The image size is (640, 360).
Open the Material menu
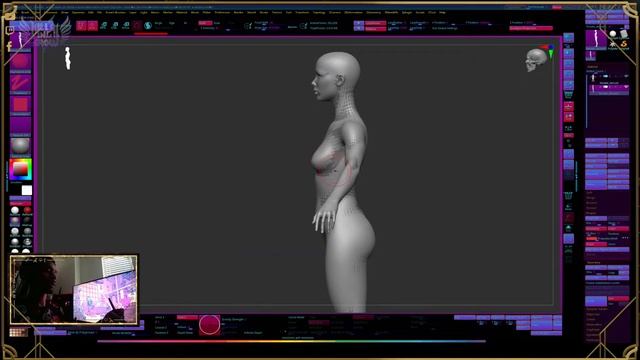click(181, 13)
